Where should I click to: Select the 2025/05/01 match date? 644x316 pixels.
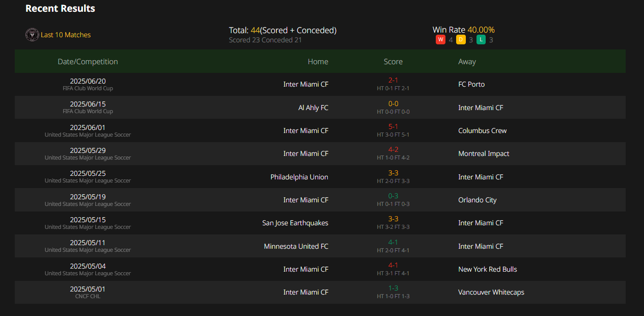pos(88,289)
